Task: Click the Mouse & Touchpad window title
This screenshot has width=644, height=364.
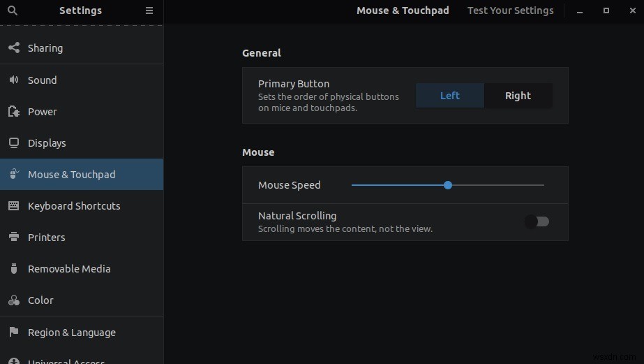Action: 403,10
